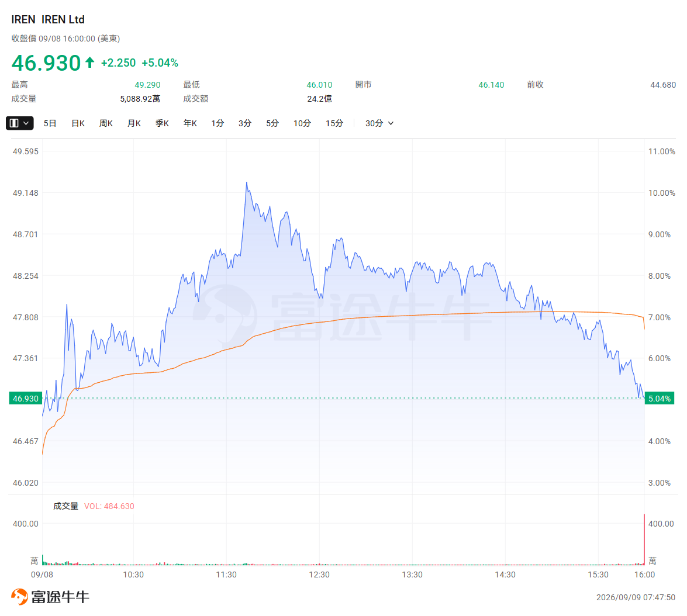Screen dimensions: 687x616
Task: Click the 5.04% percentage axis tag
Action: tap(660, 399)
